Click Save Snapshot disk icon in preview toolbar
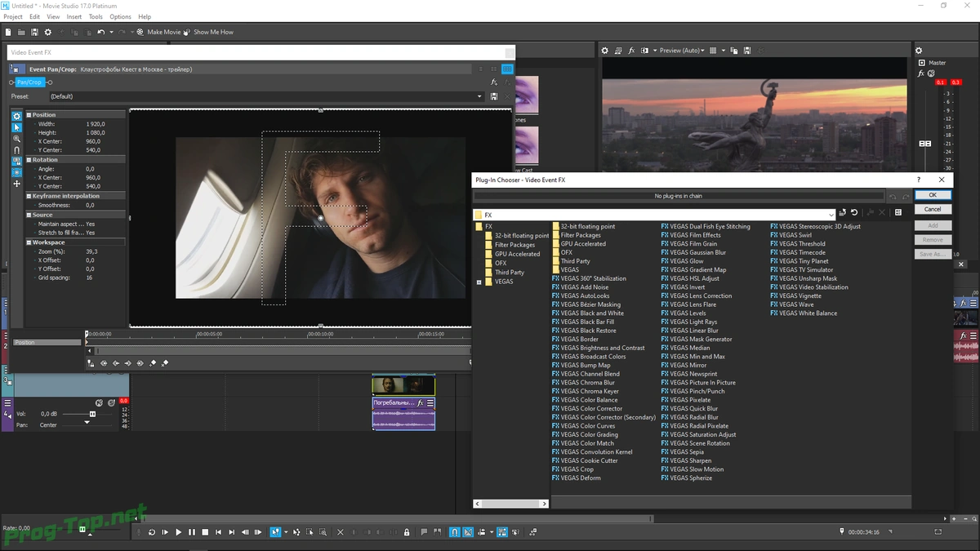This screenshot has width=980, height=551. click(747, 51)
